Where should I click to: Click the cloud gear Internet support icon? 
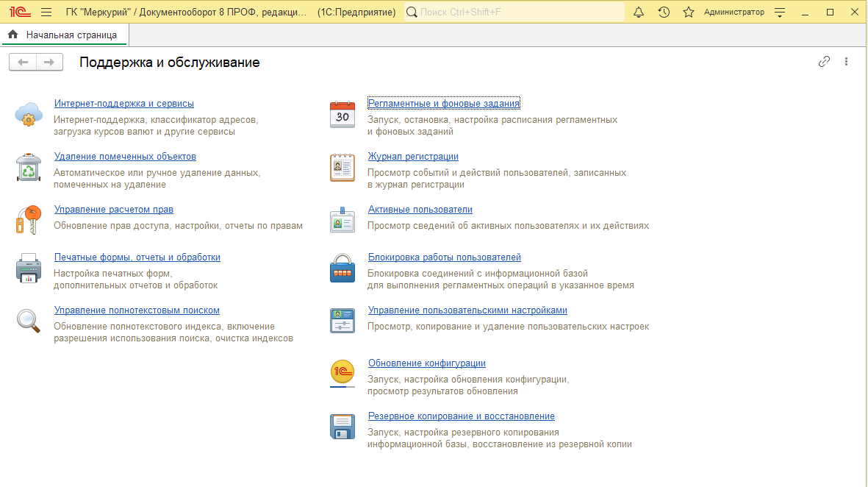[28, 114]
